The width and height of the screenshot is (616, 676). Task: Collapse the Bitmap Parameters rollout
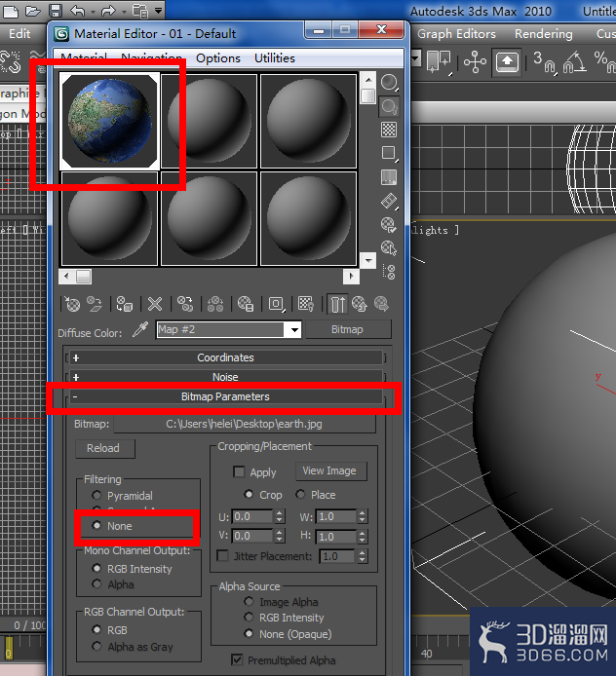(225, 396)
